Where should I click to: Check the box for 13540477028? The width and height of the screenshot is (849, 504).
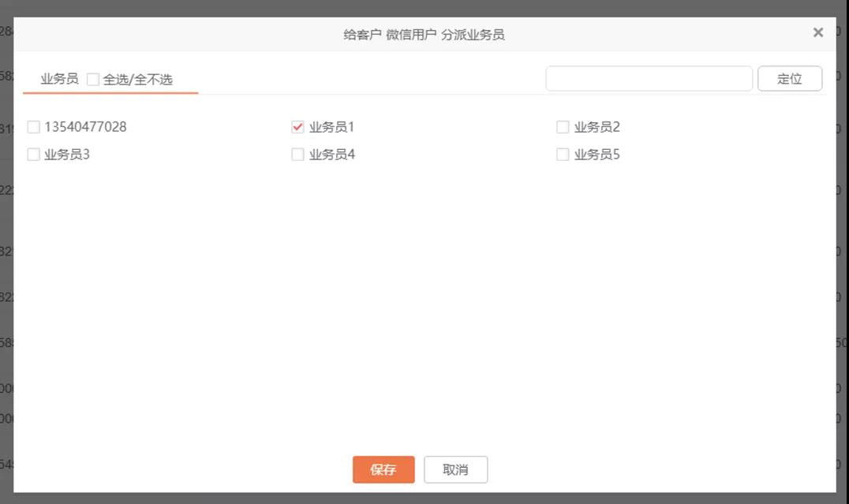pos(34,127)
